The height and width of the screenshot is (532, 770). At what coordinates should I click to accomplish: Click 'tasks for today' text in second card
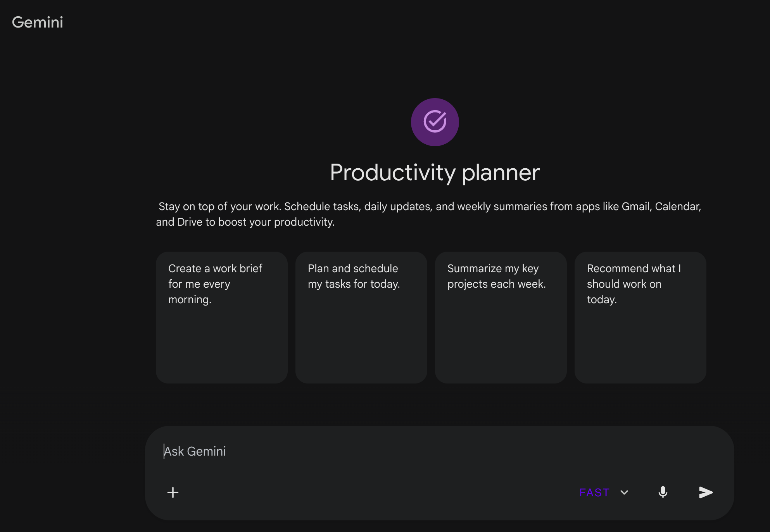pyautogui.click(x=362, y=284)
